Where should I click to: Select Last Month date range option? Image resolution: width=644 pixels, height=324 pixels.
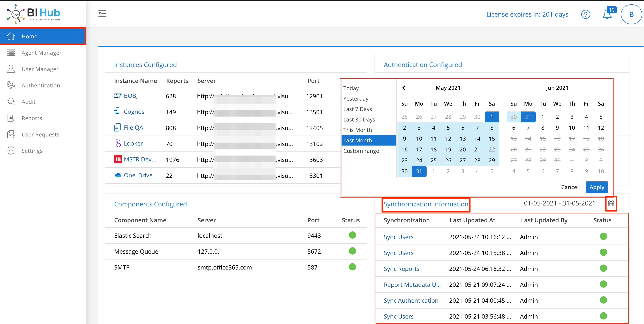pos(358,140)
